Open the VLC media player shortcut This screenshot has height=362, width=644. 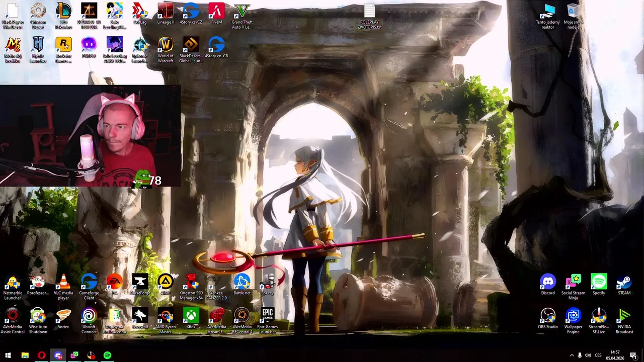63,287
